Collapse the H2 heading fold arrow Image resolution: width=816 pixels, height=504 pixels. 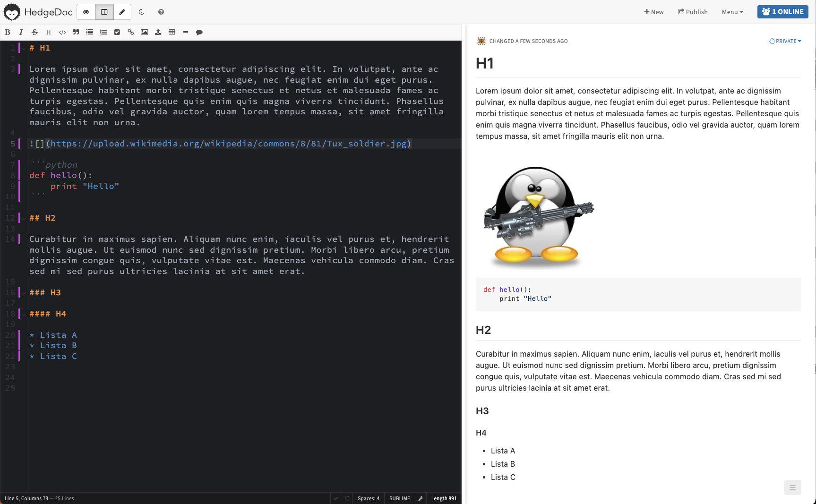coord(24,218)
